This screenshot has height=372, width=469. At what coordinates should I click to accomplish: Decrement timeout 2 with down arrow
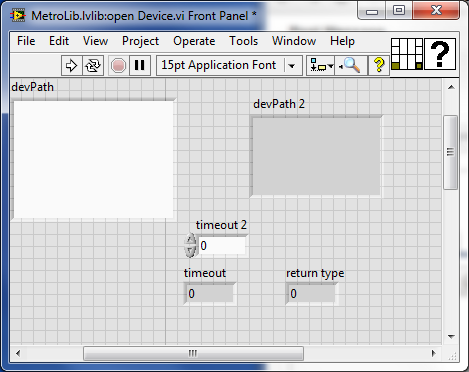click(190, 251)
